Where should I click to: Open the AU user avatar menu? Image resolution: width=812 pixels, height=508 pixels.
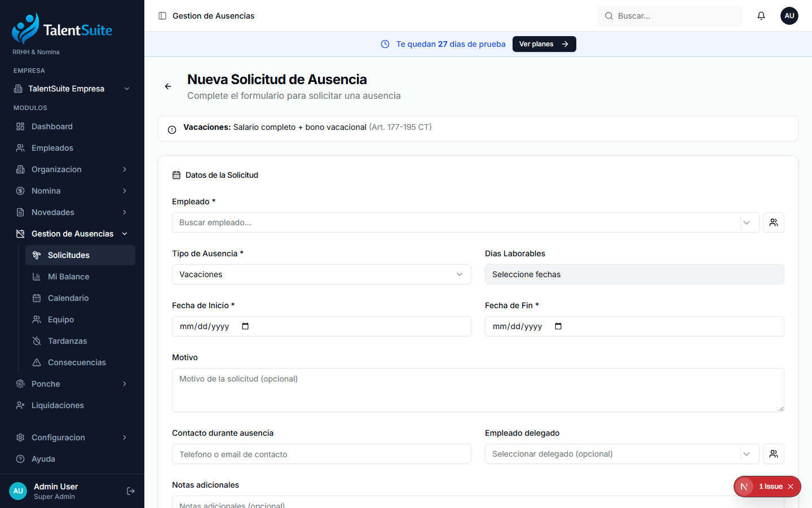pyautogui.click(x=789, y=16)
